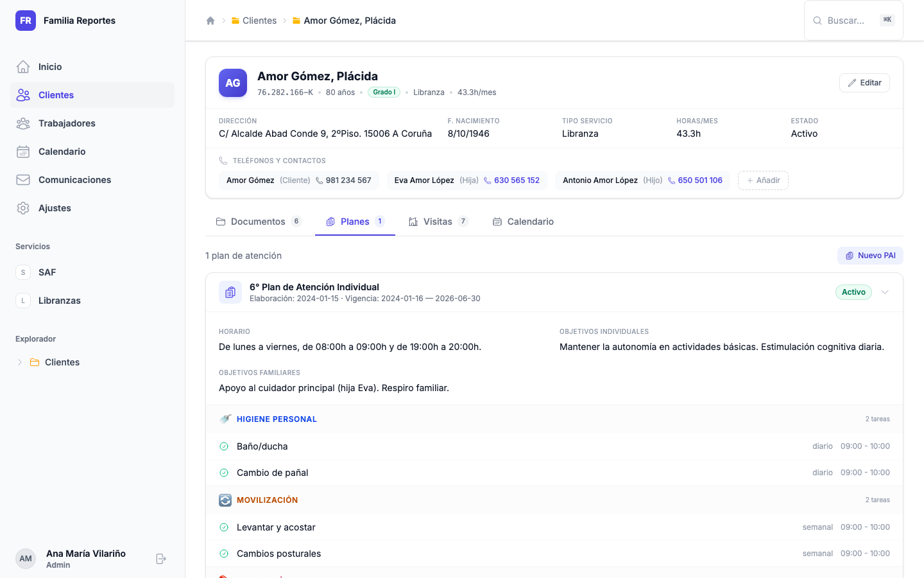Collapse the Higiene Personal task section
The image size is (924, 578).
[x=277, y=419]
